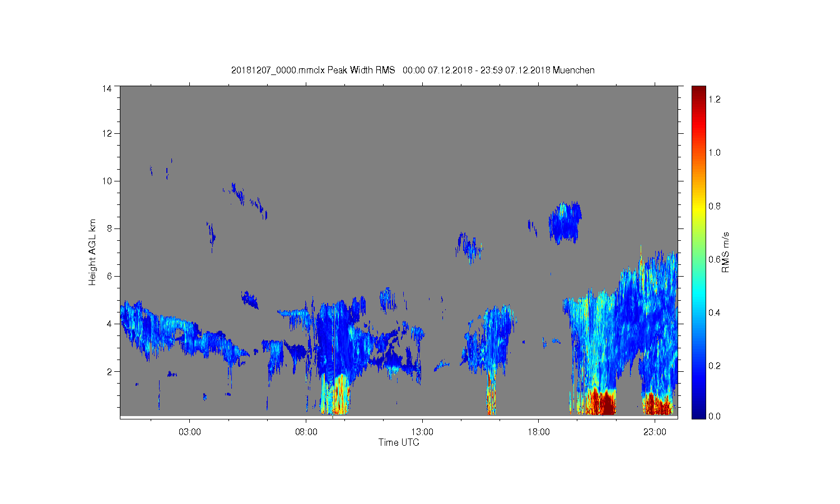Screen dimensions: 840x504
Task: Click the 23:00 time tick label
Action: (x=655, y=432)
